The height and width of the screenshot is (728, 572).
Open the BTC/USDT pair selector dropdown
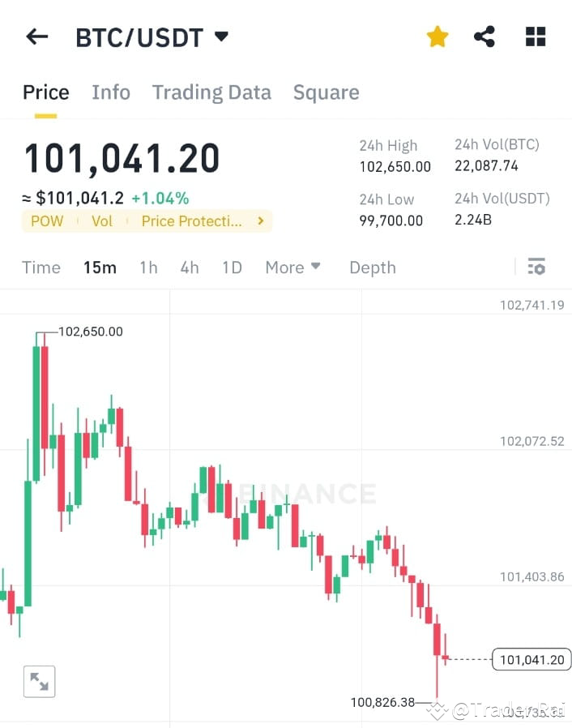click(150, 36)
